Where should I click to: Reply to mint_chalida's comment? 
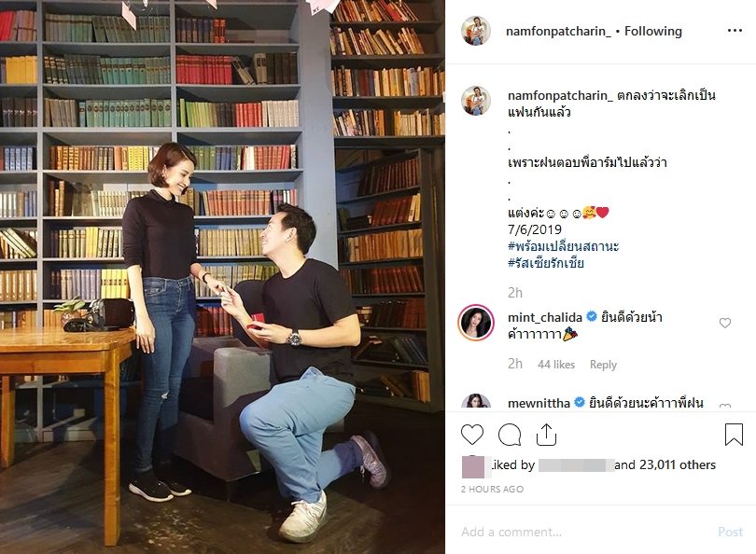[x=603, y=365]
